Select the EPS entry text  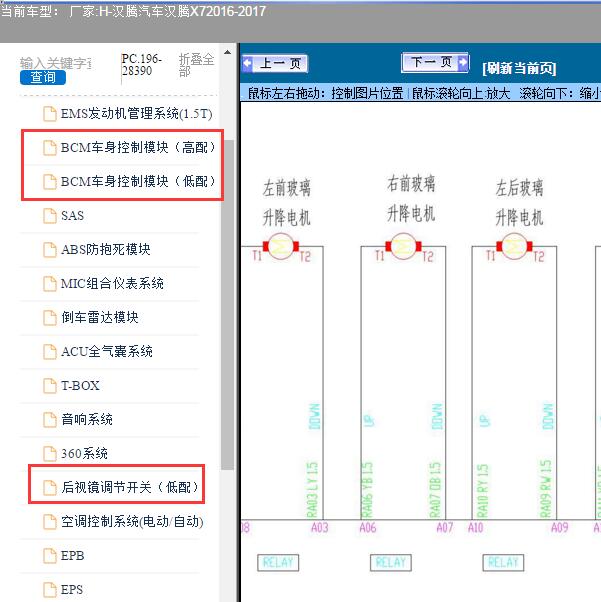point(71,589)
